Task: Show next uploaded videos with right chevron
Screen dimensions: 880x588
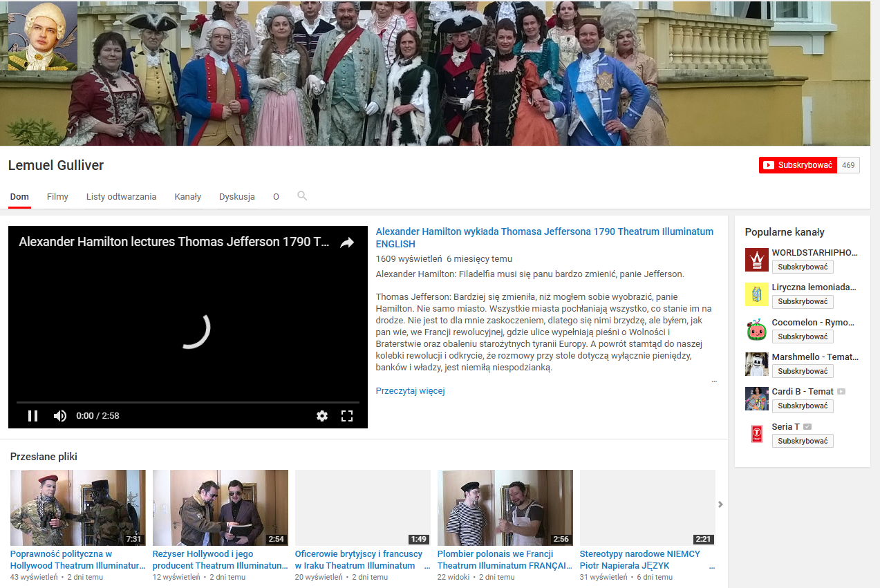Action: (720, 504)
